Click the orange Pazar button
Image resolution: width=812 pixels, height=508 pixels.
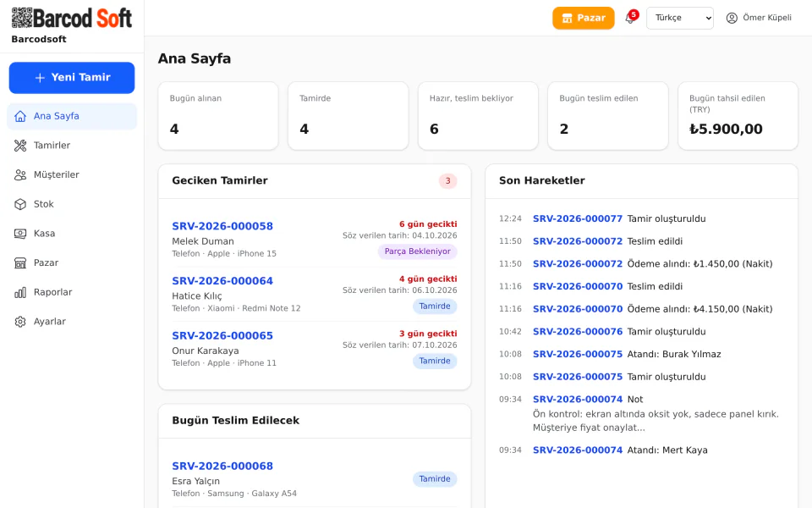(x=584, y=18)
